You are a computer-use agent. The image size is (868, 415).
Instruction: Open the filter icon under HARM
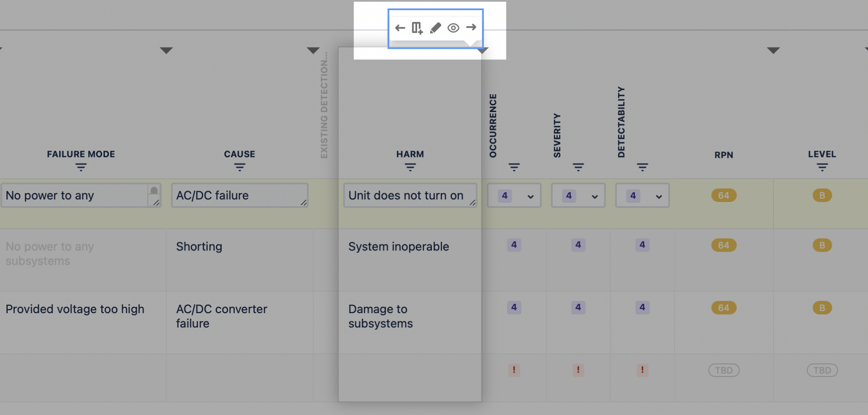[409, 167]
